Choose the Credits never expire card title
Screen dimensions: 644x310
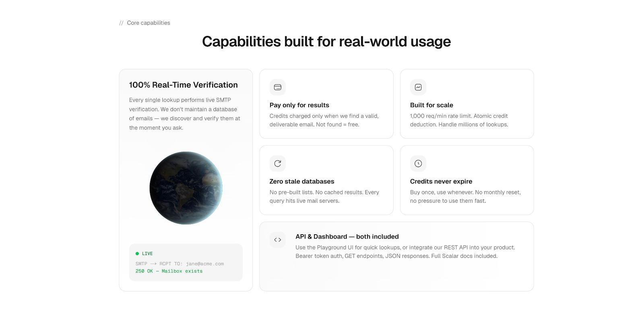pos(441,181)
